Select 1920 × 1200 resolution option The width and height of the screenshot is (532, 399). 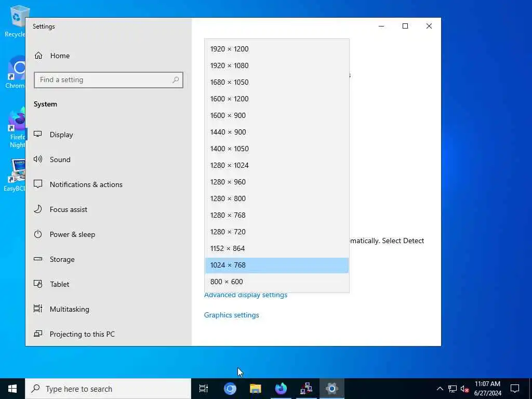click(x=276, y=49)
